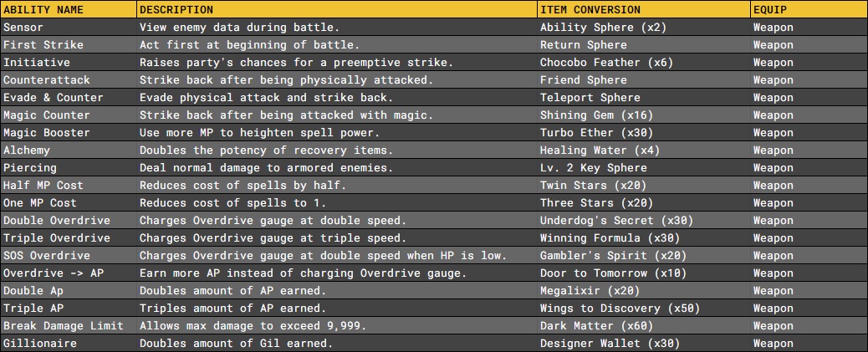Click the Lv. 2 Key Sphere cell
Screen dimensions: 868x352
click(594, 167)
